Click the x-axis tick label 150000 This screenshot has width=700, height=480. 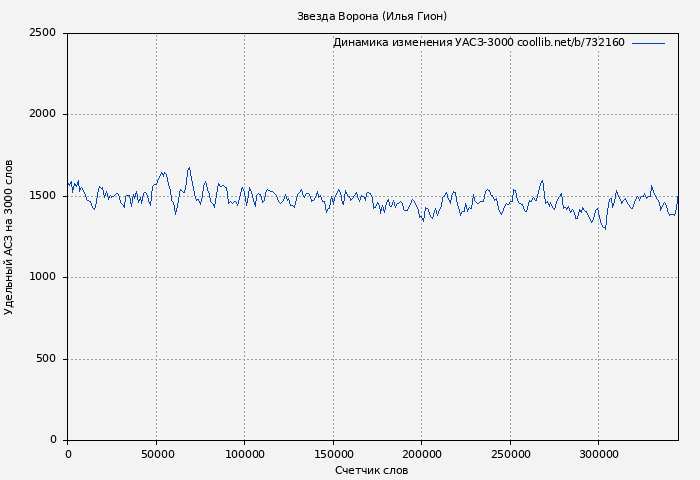333,454
